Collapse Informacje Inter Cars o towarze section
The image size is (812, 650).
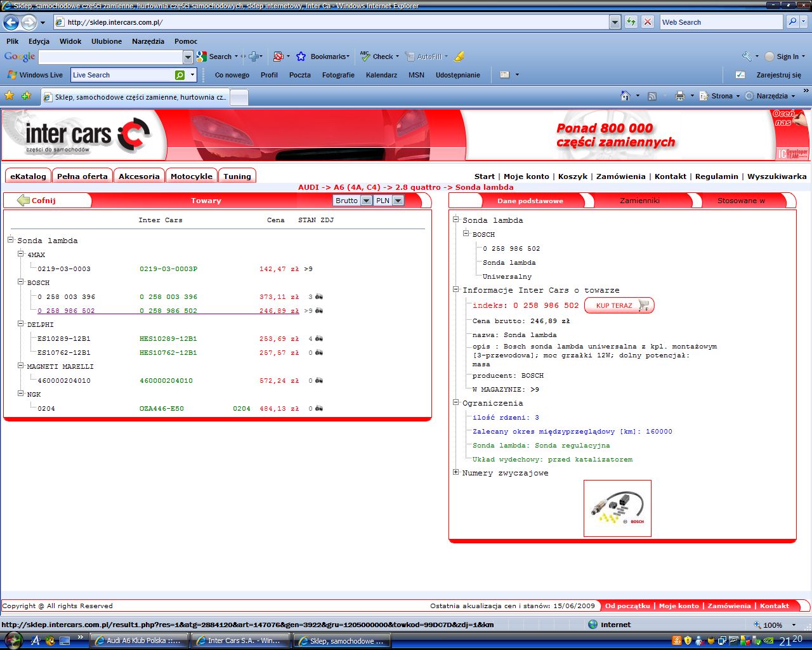point(455,289)
